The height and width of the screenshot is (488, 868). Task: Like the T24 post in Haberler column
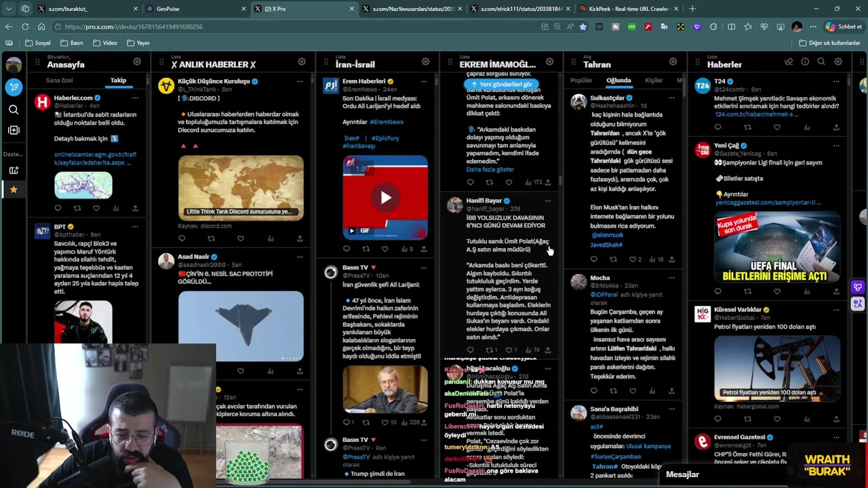(777, 127)
